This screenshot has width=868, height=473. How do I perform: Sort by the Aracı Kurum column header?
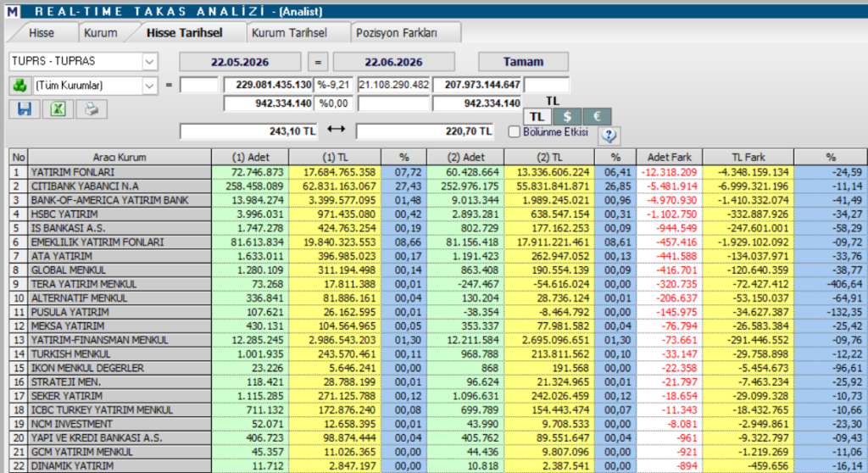coord(120,158)
